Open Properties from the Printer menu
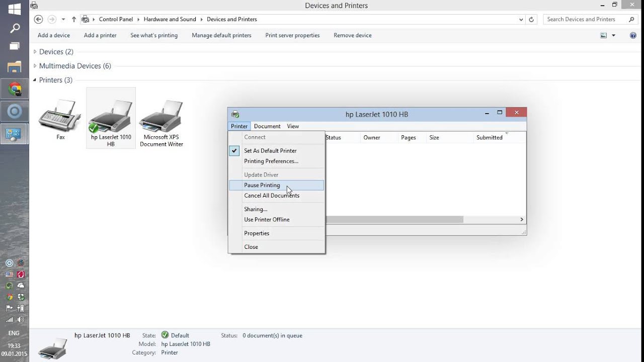Viewport: 644px width, 362px height. (276, 233)
